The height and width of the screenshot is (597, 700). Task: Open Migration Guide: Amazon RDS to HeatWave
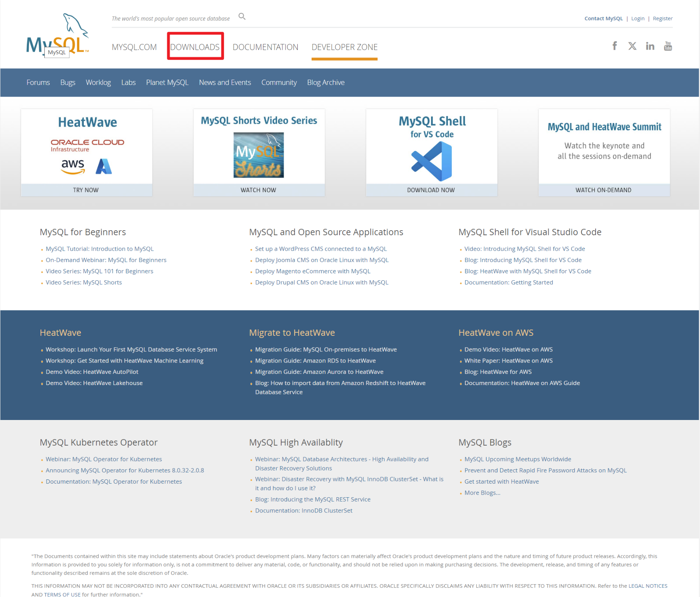[x=315, y=361]
